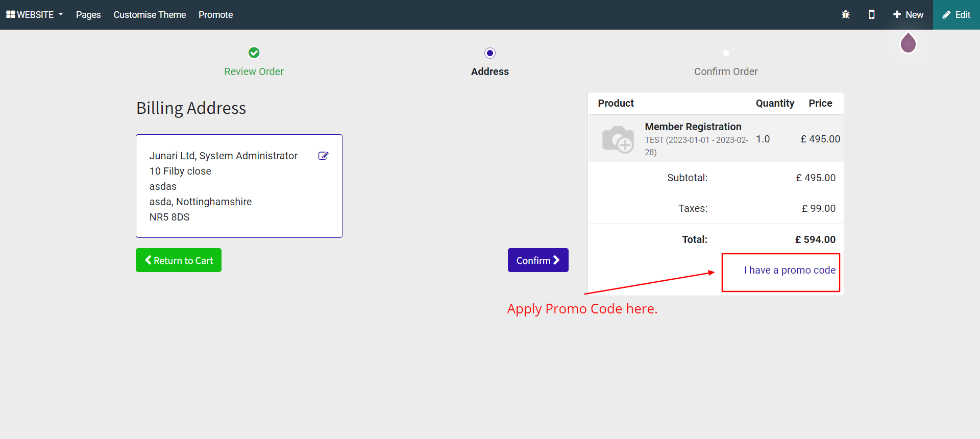Toggle mobile preview phone icon
This screenshot has height=439, width=980.
coord(871,15)
